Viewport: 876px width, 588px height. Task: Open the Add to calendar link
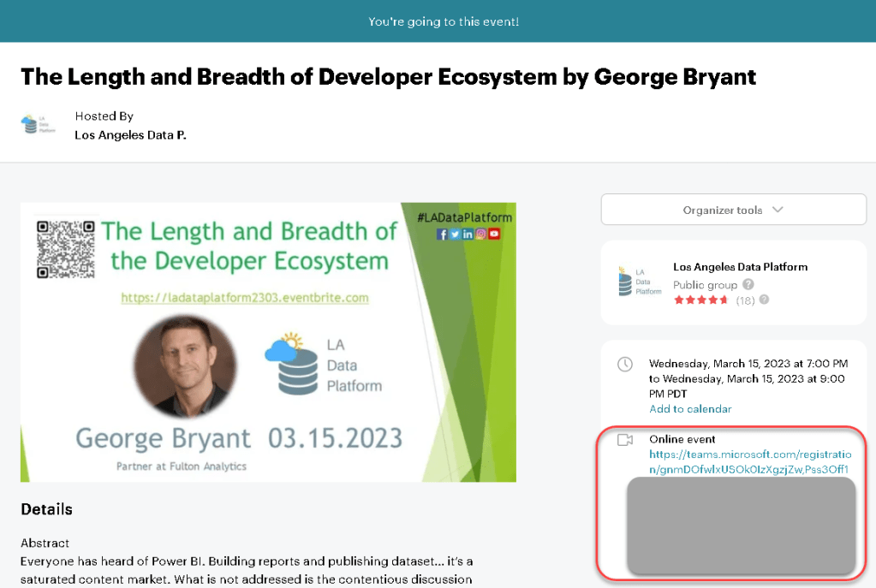(690, 409)
